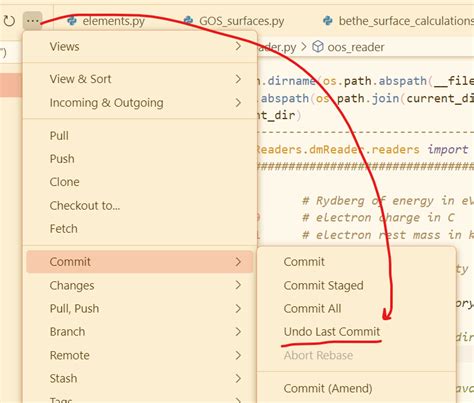Click the 'Rydberg of energy' comment line
This screenshot has width=474, height=403.
click(388, 201)
